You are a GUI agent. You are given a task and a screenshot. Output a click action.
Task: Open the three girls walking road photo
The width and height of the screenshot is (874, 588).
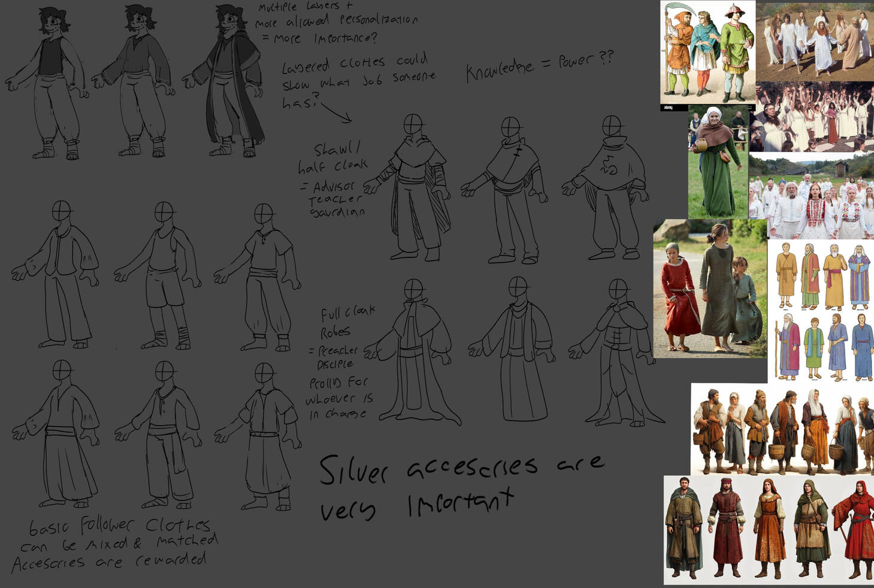coord(710,289)
